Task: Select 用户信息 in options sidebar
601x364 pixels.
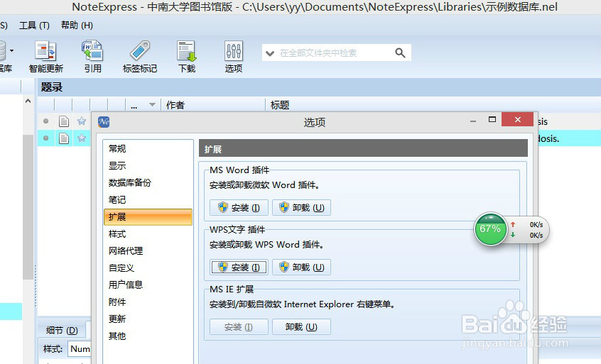Action: point(148,285)
